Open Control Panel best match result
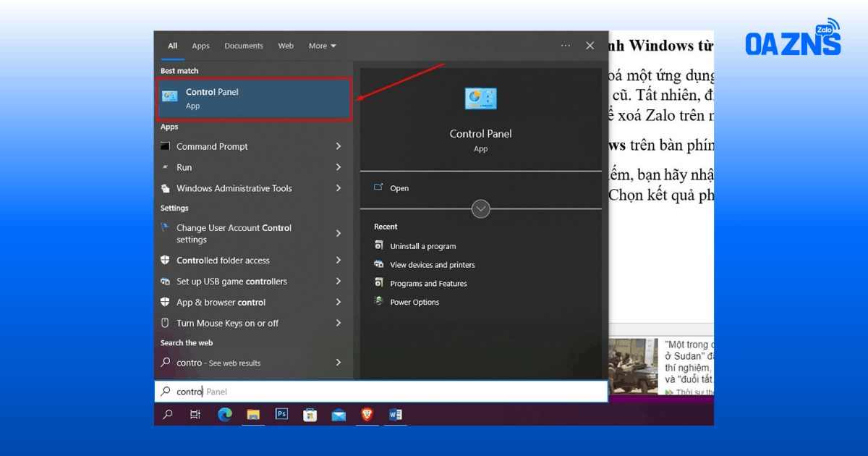 [x=255, y=98]
